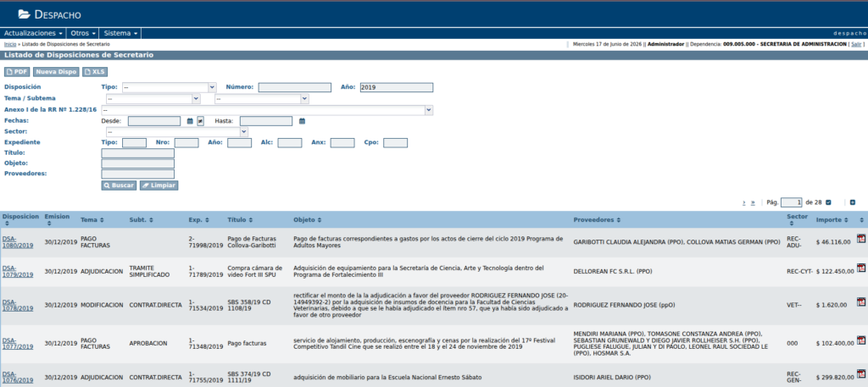Viewport: 868px width, 387px height.
Task: Open the Subtema dropdown
Action: (262, 99)
